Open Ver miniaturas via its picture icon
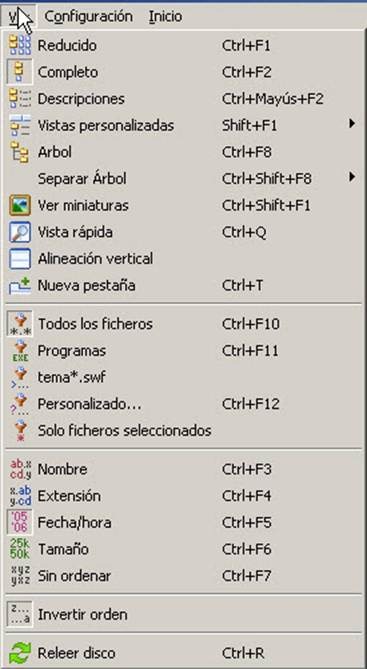This screenshot has width=367, height=669. (x=20, y=205)
